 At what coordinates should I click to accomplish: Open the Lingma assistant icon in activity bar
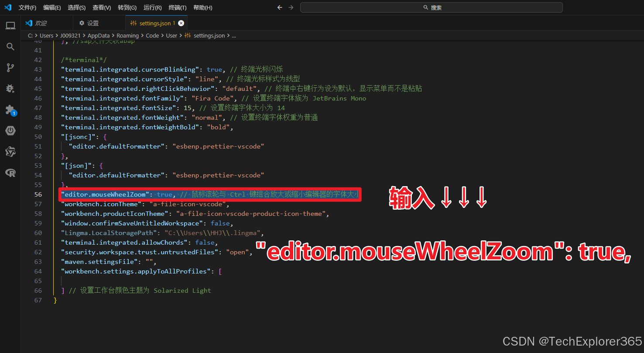click(10, 152)
